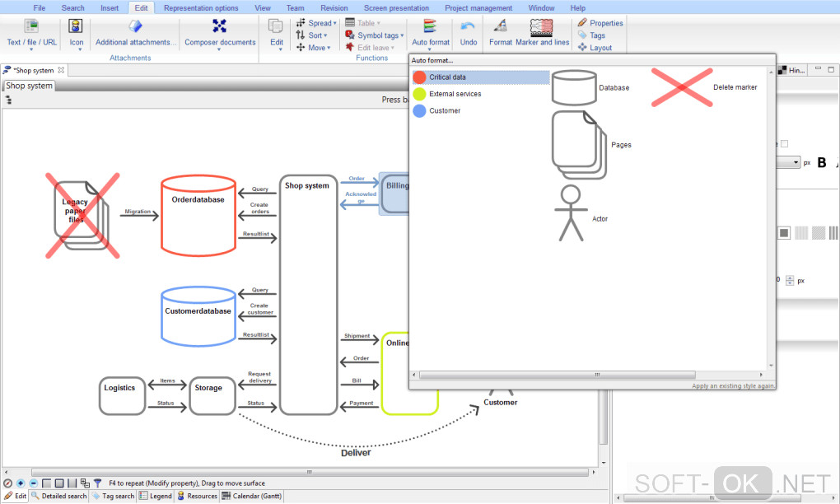Click the middle surface view icon in bottom toolbar
840x504 pixels.
point(59,483)
